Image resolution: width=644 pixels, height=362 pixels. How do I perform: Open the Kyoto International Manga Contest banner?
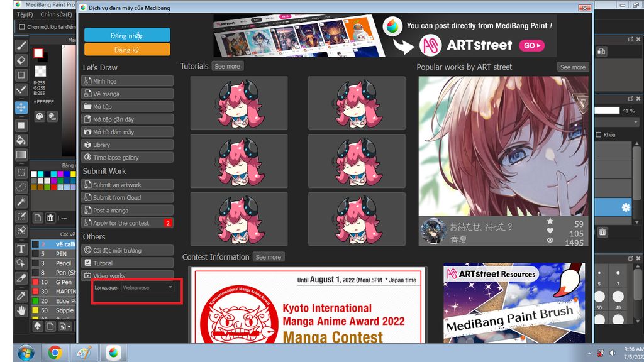click(308, 305)
